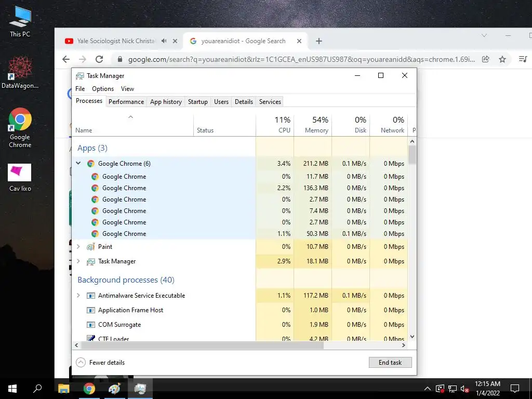Open the taskbar search magnifier
This screenshot has height=399, width=532.
click(37, 389)
